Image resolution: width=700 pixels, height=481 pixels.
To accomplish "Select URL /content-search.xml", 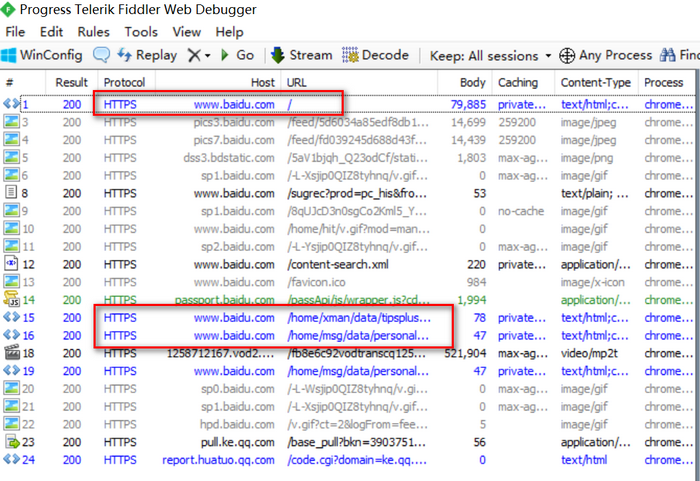I will click(338, 264).
